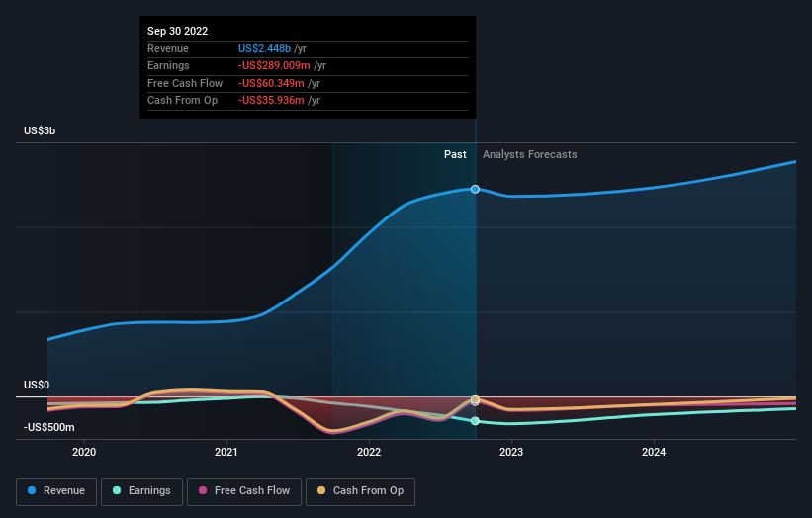Click the Revenue row label in tooltip

pos(168,48)
